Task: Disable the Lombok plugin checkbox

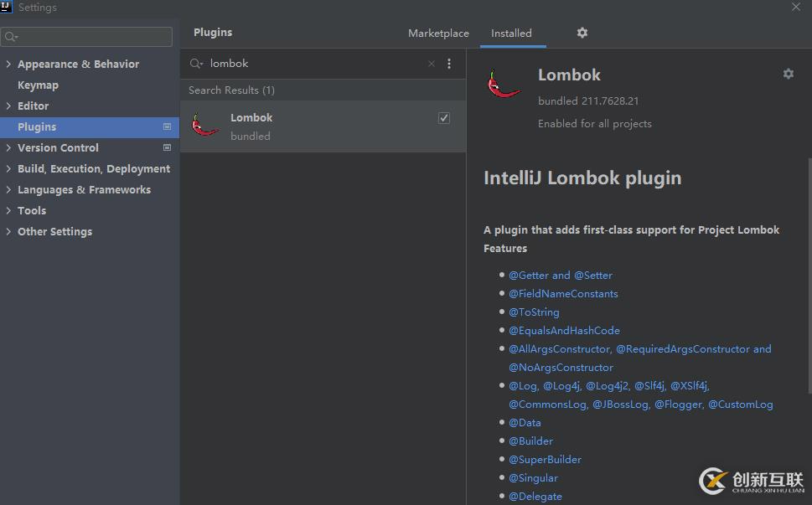Action: (444, 118)
